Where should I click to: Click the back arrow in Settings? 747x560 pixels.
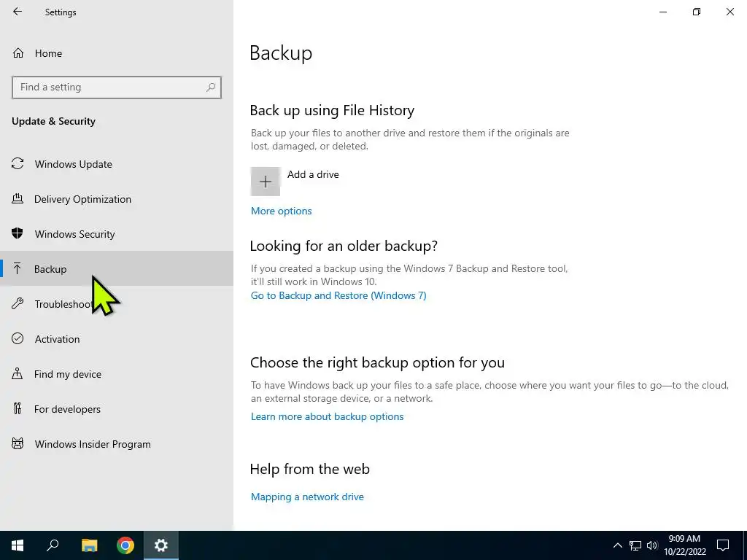coord(18,12)
